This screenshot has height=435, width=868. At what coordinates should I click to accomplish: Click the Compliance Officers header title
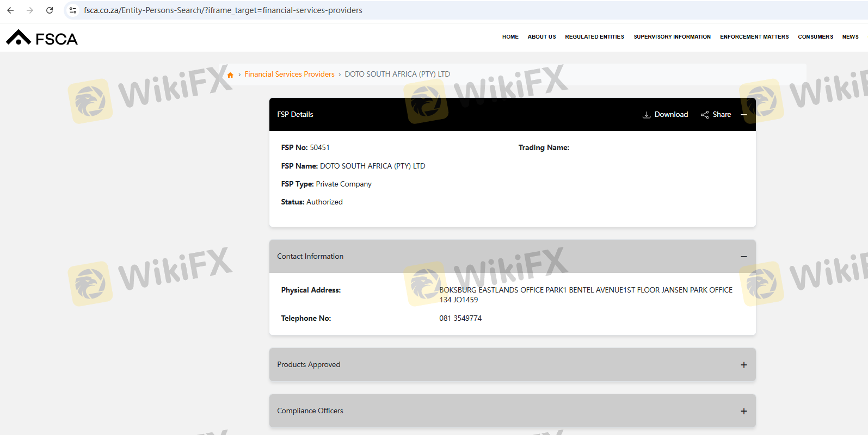(311, 411)
